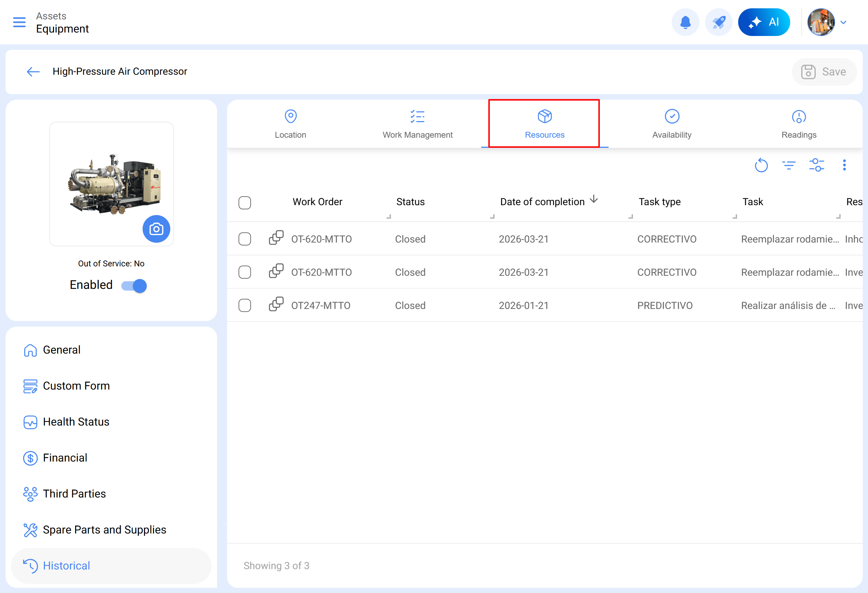Open the hamburger navigation menu
Image resolution: width=868 pixels, height=593 pixels.
19,22
